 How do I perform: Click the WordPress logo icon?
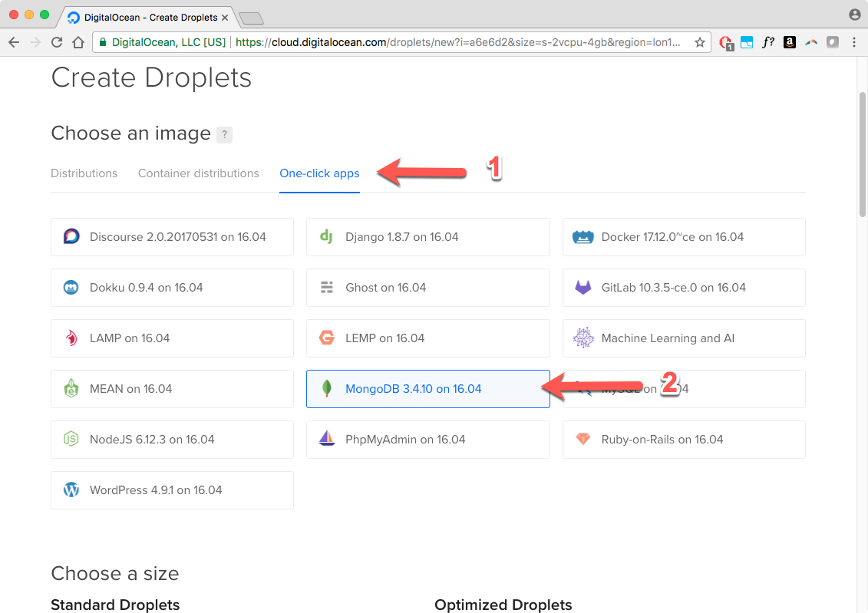[71, 490]
